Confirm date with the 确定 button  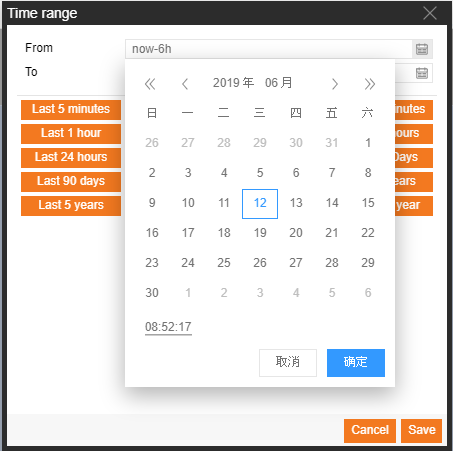click(356, 363)
